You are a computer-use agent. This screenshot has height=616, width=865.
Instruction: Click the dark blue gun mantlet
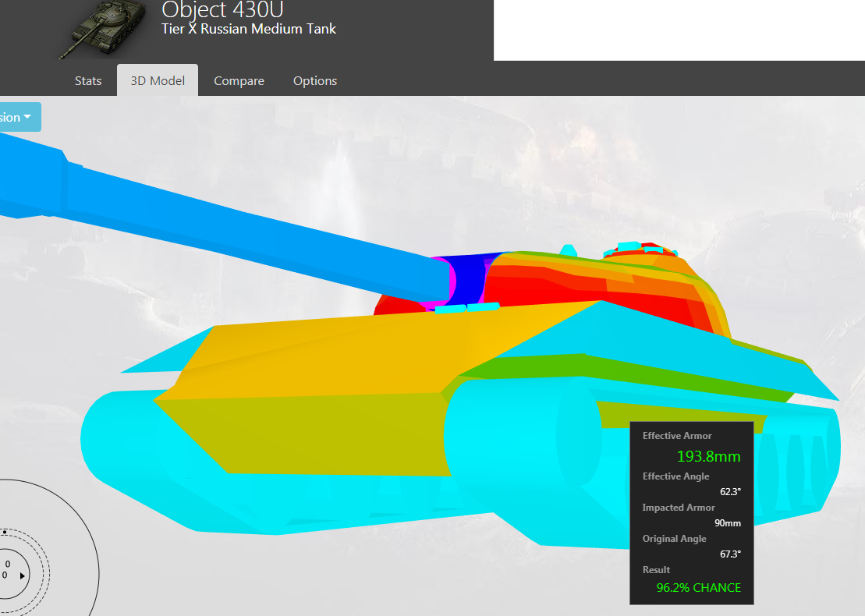(x=469, y=278)
